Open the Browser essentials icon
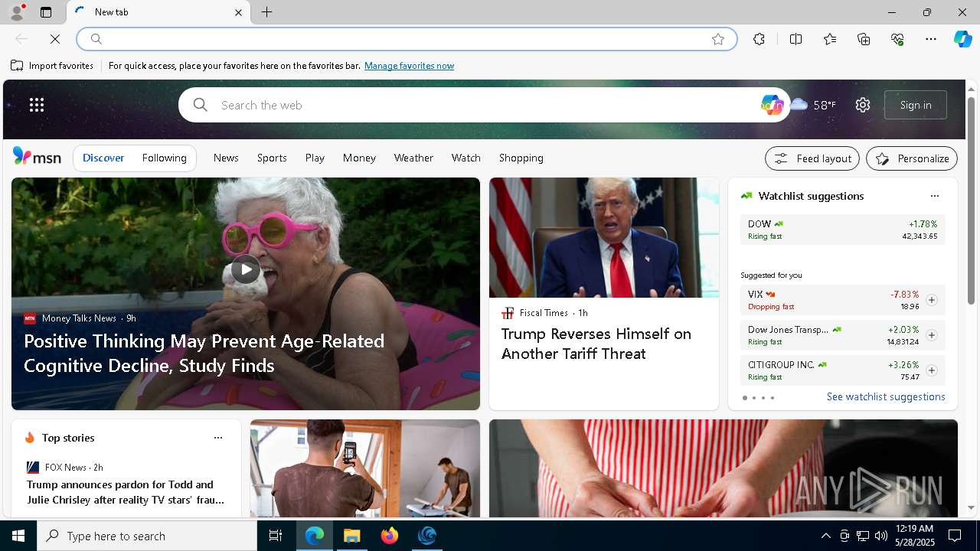The image size is (980, 551). tap(897, 39)
